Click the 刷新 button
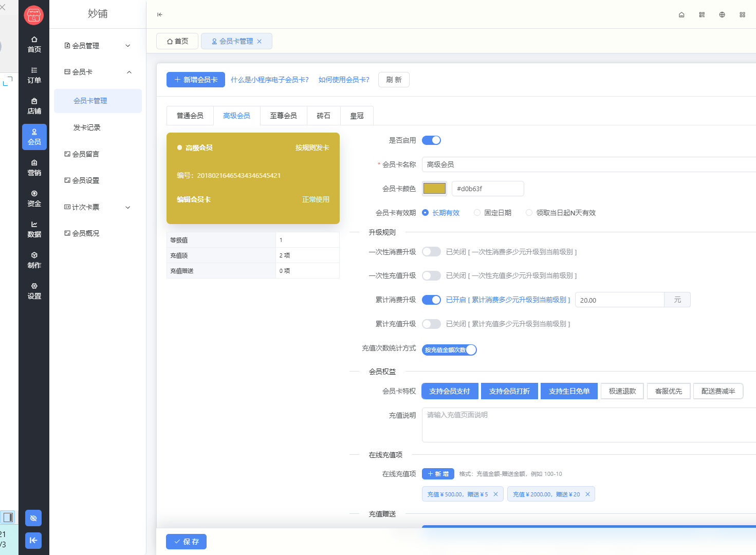The image size is (756, 555). click(x=394, y=80)
